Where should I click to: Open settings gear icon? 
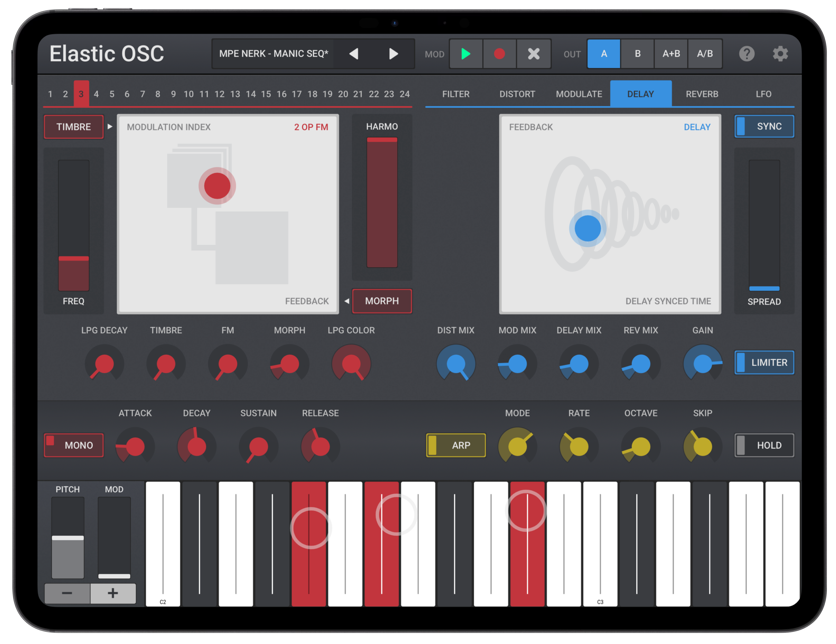click(780, 54)
